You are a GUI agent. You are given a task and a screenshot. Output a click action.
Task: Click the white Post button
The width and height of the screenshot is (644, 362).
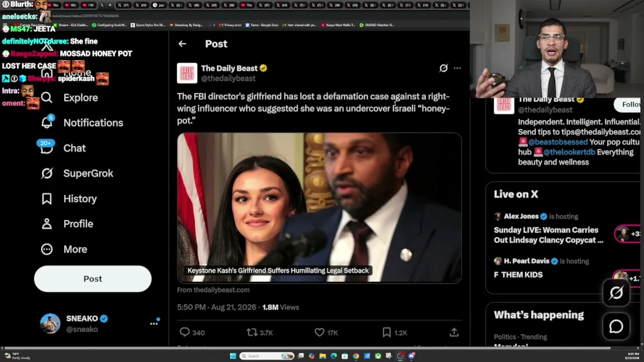coord(93,279)
